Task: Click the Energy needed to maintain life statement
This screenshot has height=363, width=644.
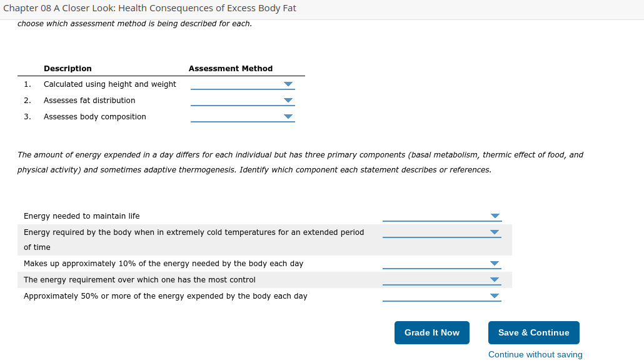Action: [81, 216]
